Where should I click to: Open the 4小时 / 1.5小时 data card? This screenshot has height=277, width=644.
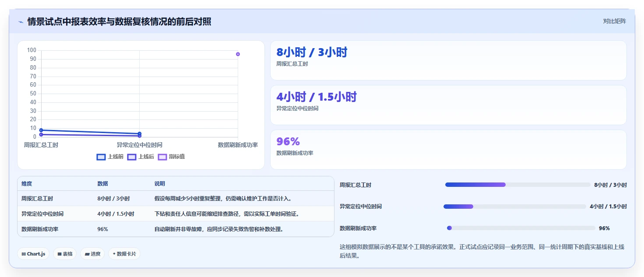point(448,105)
